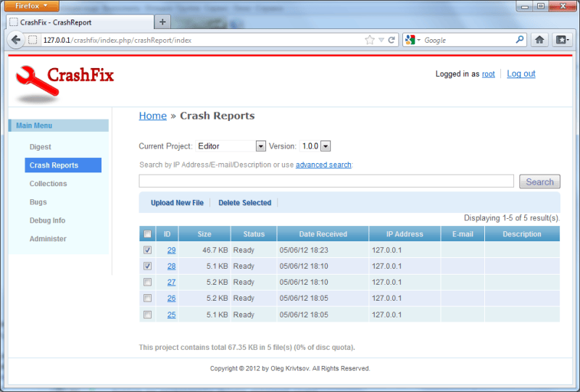This screenshot has width=580, height=392.
Task: Open crash report ID 29
Action: (x=171, y=250)
